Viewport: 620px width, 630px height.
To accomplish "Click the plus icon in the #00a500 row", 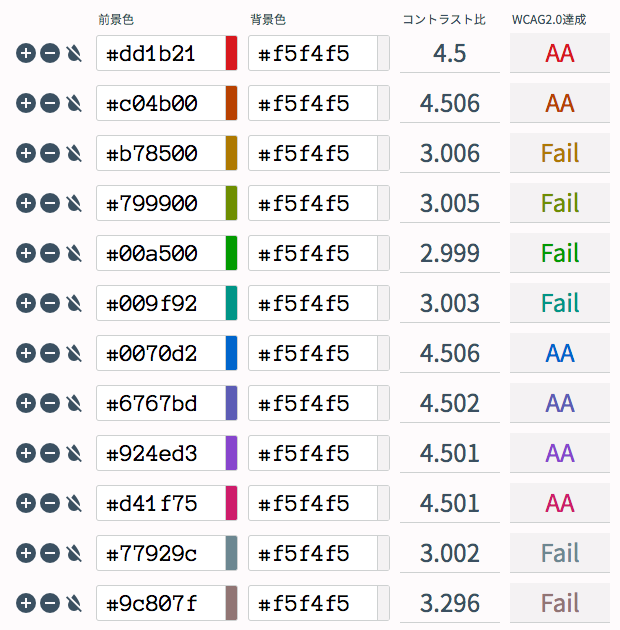I will click(26, 253).
